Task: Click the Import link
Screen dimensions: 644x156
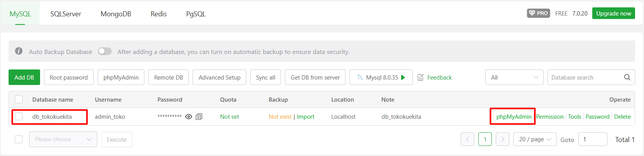Action: [x=305, y=117]
